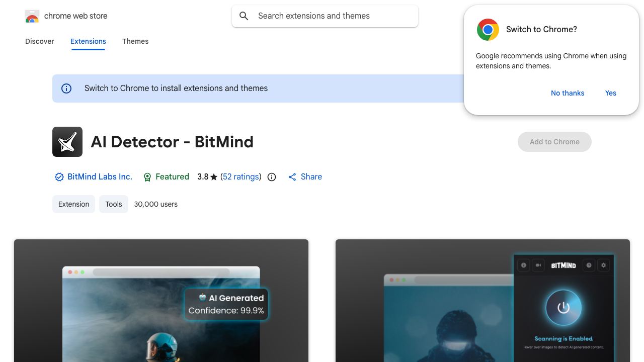Click the chrome web store title text
Image resolution: width=644 pixels, height=362 pixels.
(x=76, y=16)
